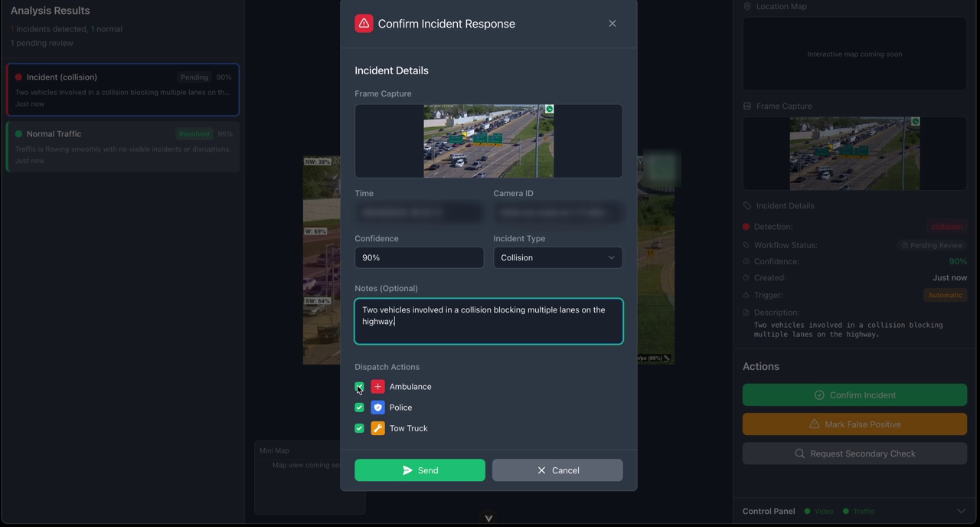Click the Mini Map panel
Screen dimensions: 980x527
point(309,477)
